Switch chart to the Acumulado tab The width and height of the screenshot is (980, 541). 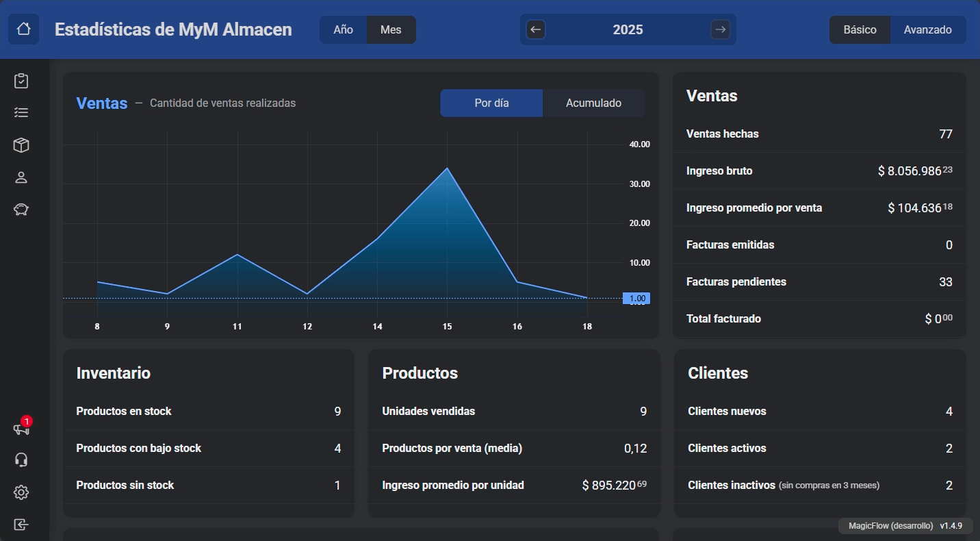(x=593, y=103)
